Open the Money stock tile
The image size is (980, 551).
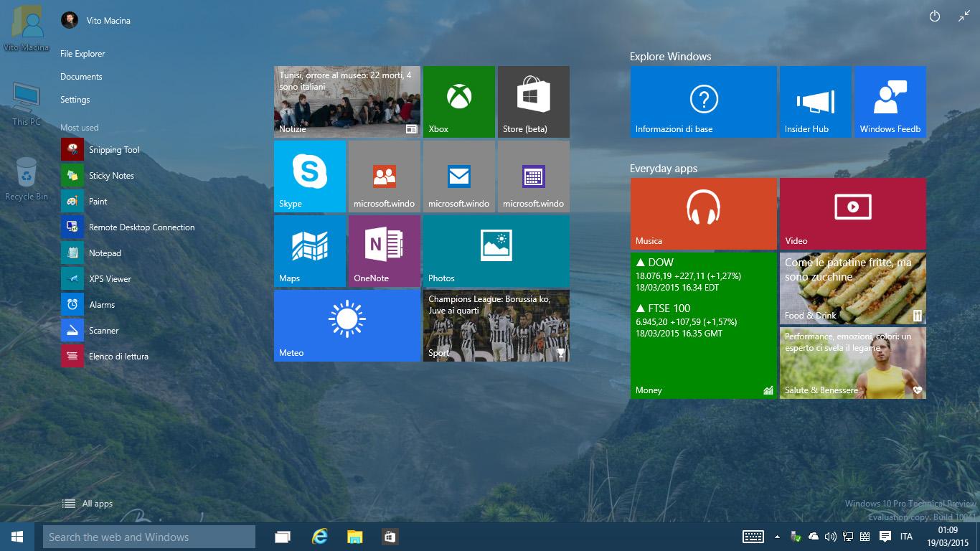(704, 326)
